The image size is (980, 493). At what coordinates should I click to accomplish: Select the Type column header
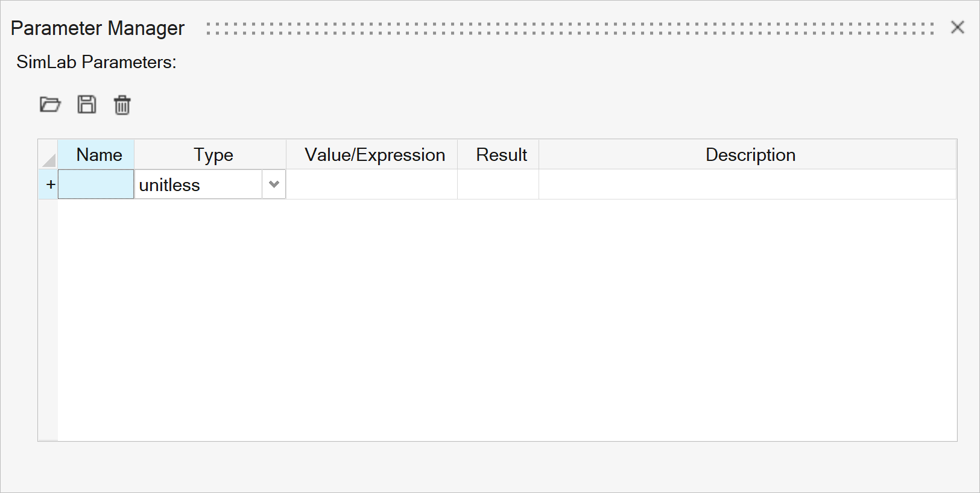pos(213,155)
